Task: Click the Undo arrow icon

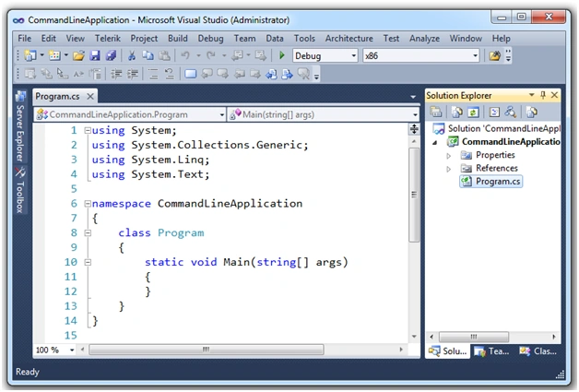Action: click(185, 55)
